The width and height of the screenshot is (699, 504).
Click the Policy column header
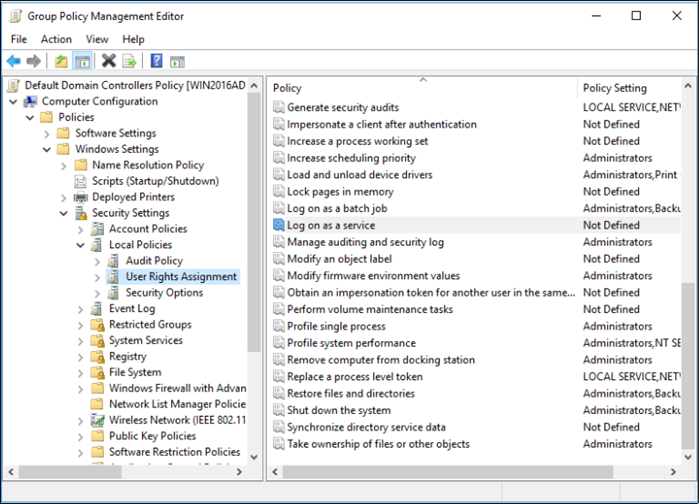pos(420,88)
